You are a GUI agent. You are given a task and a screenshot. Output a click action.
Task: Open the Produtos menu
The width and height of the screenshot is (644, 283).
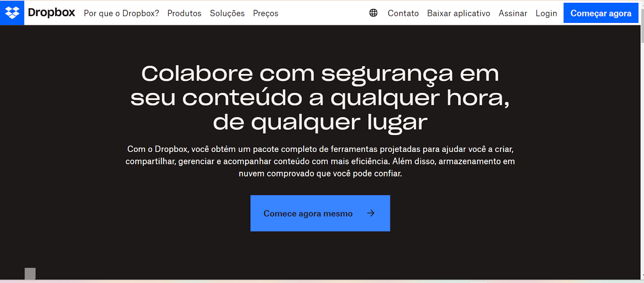click(184, 13)
